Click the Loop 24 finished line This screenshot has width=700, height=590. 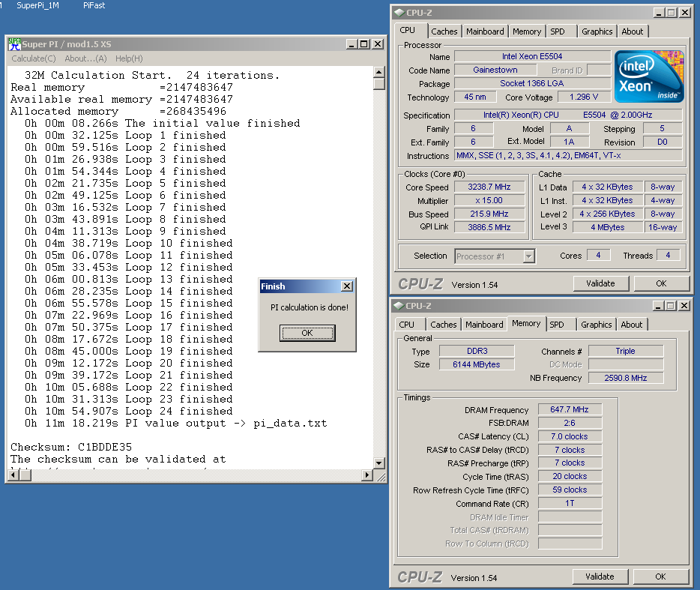129,411
